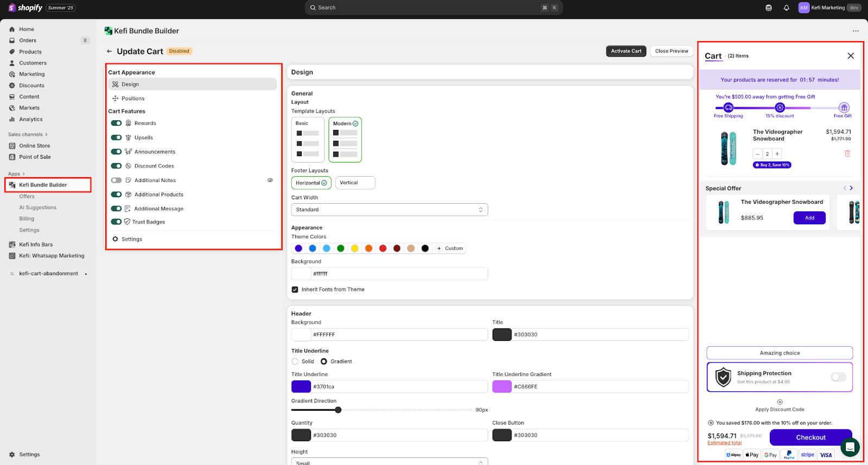Toggle the Additional Notes feature on
The width and height of the screenshot is (868, 465).
pos(117,180)
